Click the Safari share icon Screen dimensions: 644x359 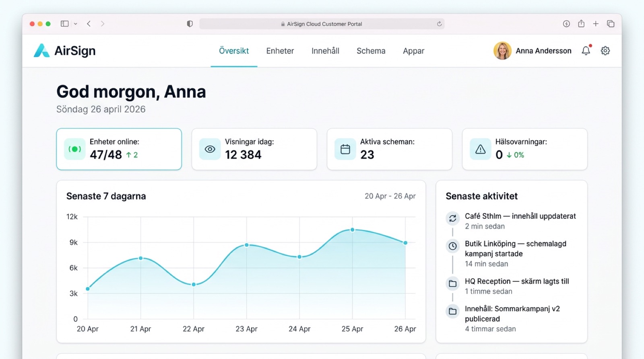(x=581, y=23)
